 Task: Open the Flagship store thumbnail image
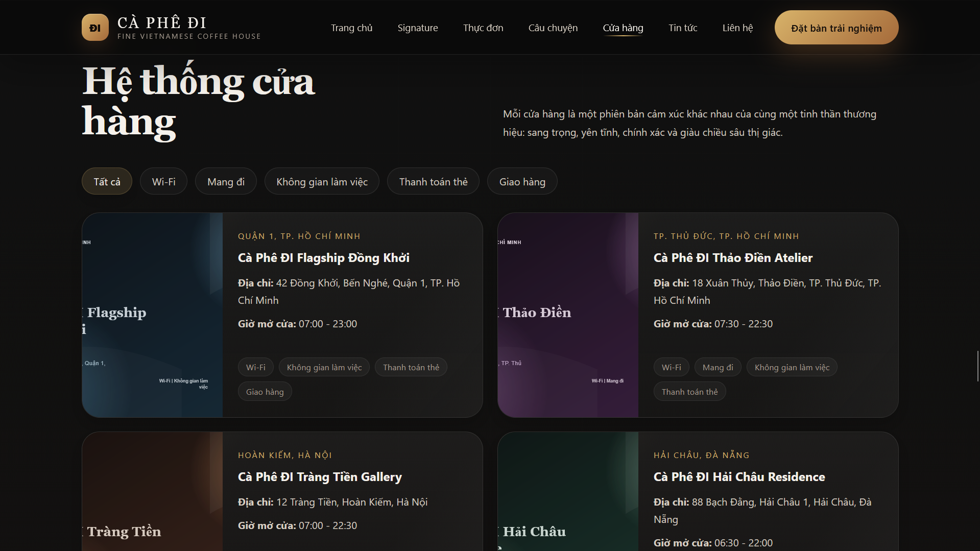click(152, 315)
